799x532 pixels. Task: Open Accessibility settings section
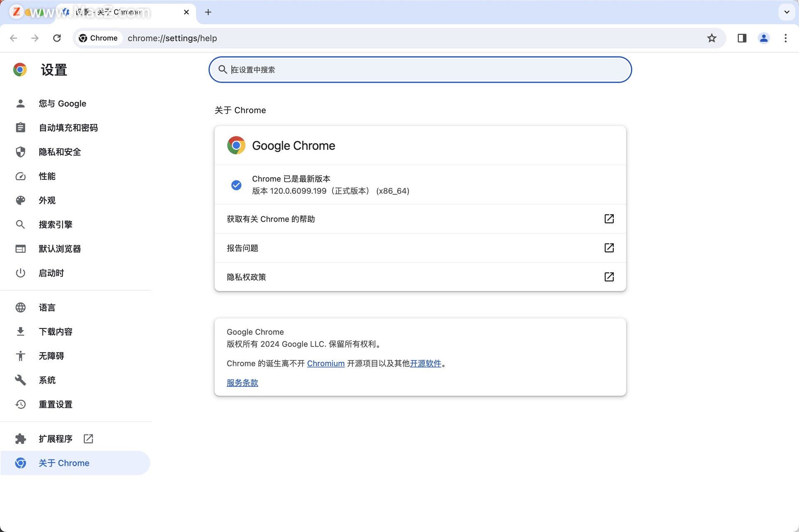click(51, 356)
